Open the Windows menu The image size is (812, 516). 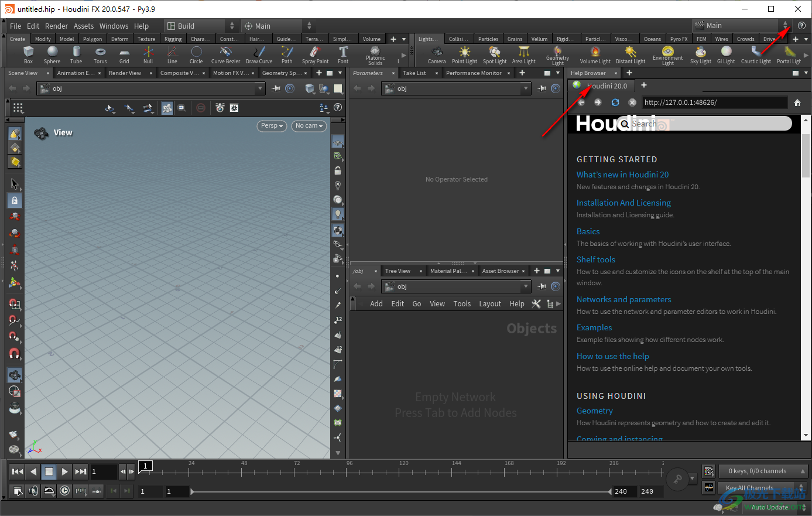click(x=114, y=26)
